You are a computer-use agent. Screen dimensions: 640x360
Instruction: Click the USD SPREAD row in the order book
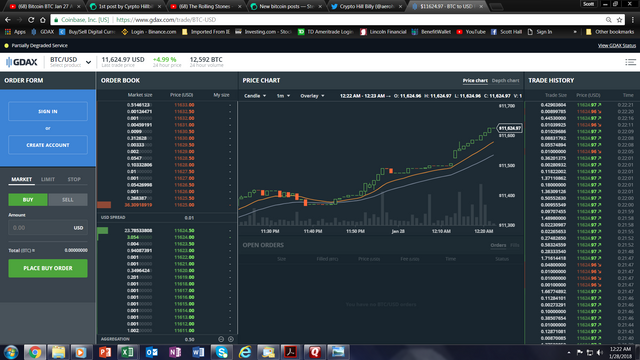pyautogui.click(x=167, y=218)
